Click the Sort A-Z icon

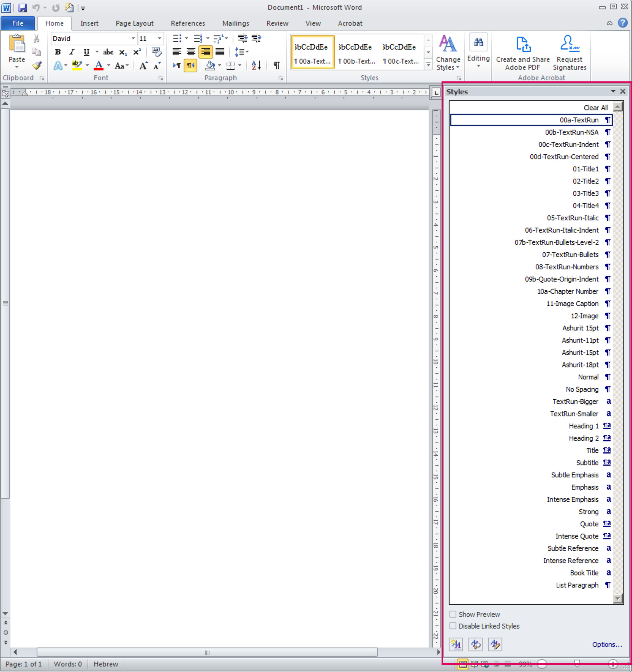[256, 65]
